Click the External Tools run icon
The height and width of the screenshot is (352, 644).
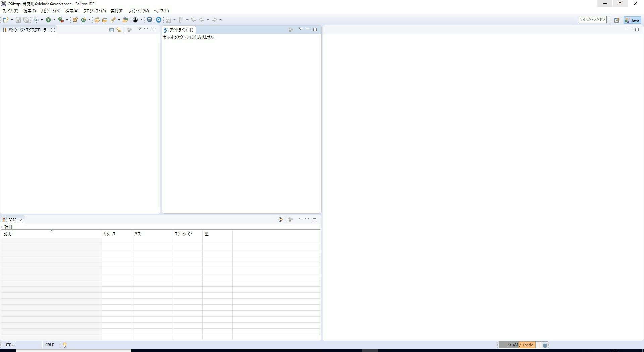61,20
